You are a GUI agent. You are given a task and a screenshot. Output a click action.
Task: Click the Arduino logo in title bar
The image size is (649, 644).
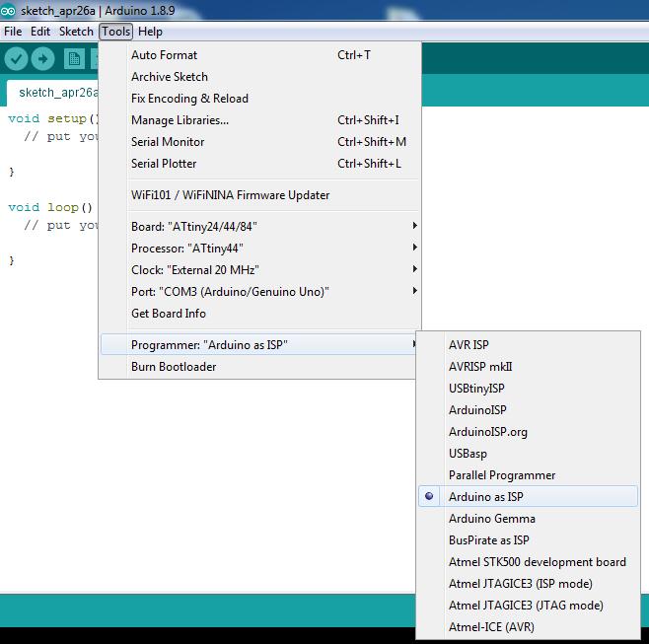tap(8, 11)
